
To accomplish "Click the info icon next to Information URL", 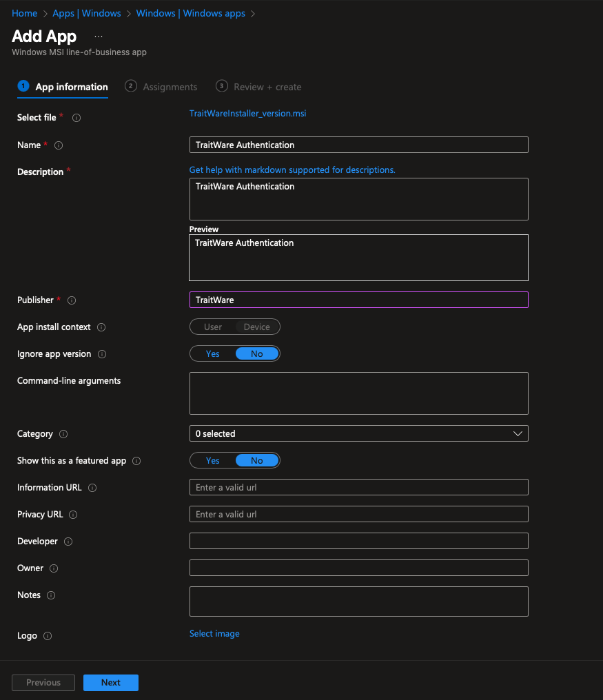I will (x=92, y=488).
